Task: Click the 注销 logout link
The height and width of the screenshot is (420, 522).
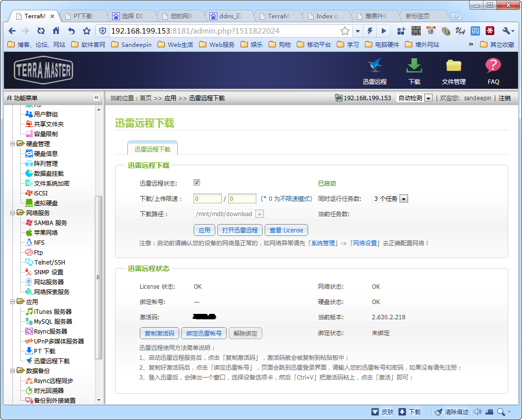Action: pyautogui.click(x=504, y=98)
